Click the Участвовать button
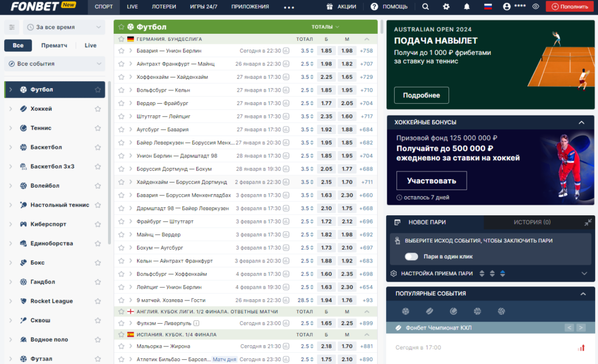 coord(432,180)
